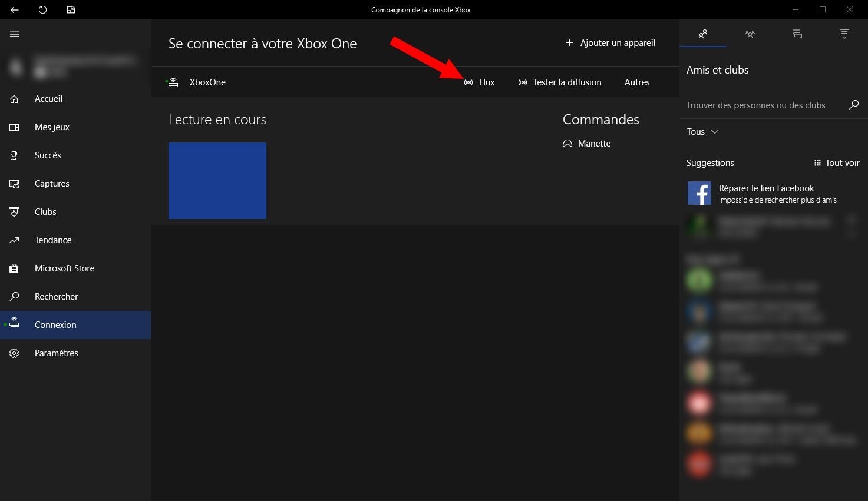The width and height of the screenshot is (868, 501).
Task: Click the back arrow in title bar
Action: click(14, 9)
